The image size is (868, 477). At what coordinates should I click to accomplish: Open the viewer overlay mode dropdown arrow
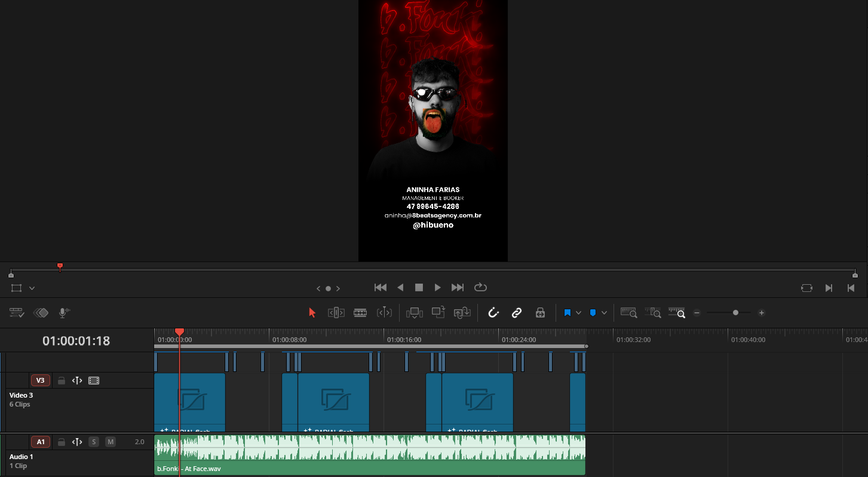pyautogui.click(x=32, y=288)
